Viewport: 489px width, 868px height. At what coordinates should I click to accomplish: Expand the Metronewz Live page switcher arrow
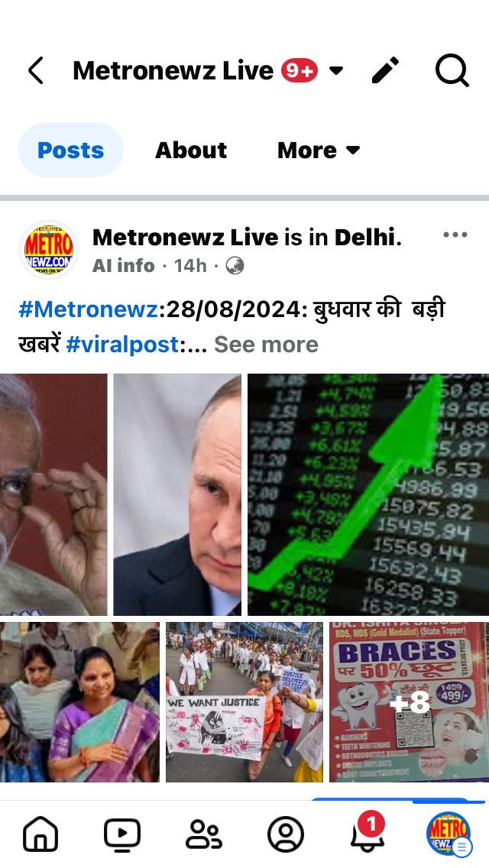[335, 71]
